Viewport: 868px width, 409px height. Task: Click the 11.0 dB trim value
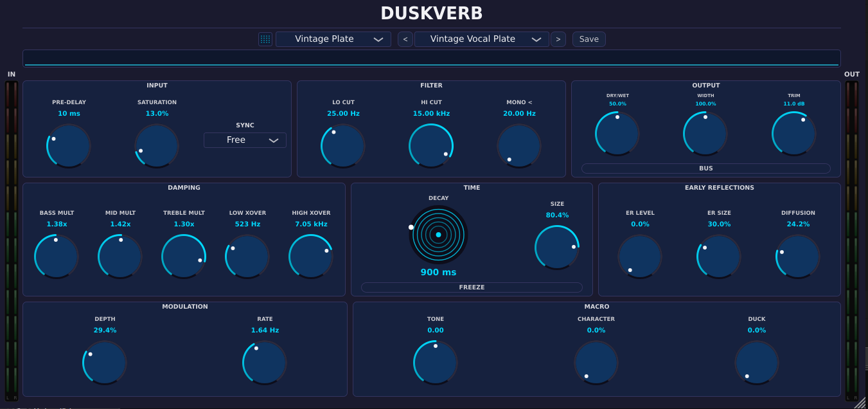tap(794, 104)
